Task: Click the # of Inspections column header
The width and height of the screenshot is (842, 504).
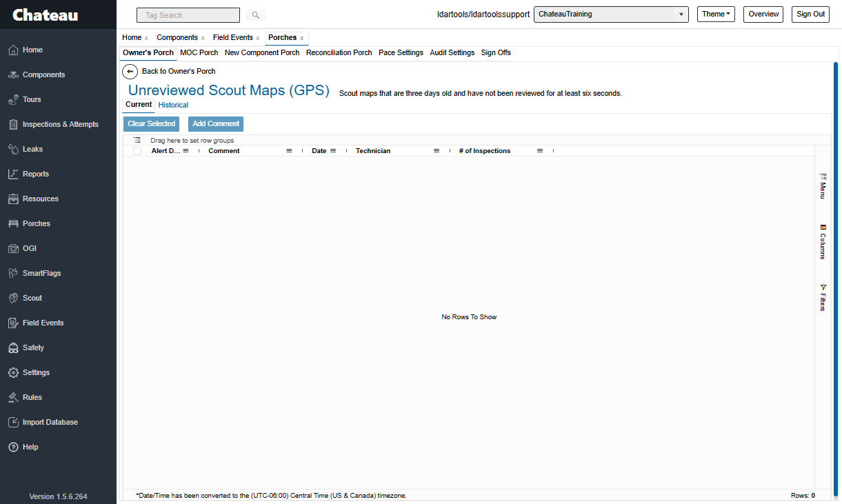Action: click(x=485, y=150)
